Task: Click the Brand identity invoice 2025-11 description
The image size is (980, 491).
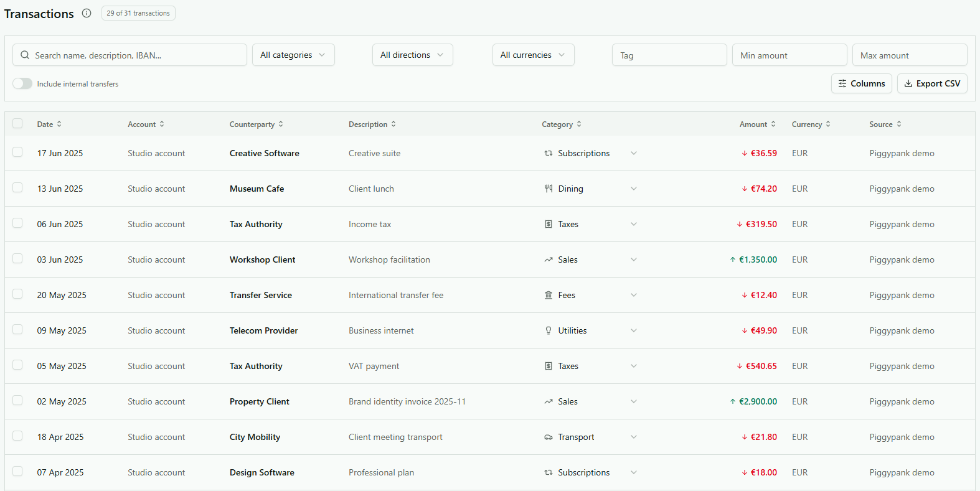Action: (x=407, y=401)
